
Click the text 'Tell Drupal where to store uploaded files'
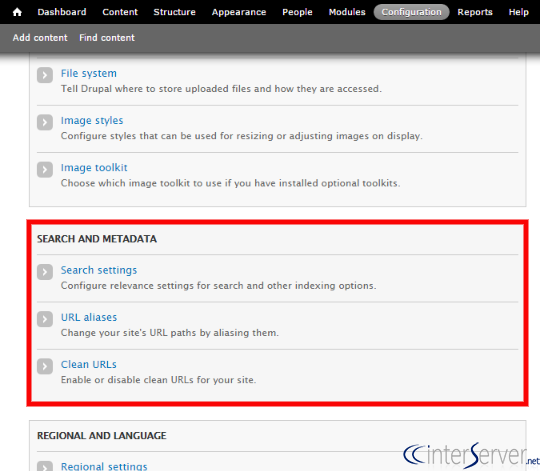click(x=155, y=89)
